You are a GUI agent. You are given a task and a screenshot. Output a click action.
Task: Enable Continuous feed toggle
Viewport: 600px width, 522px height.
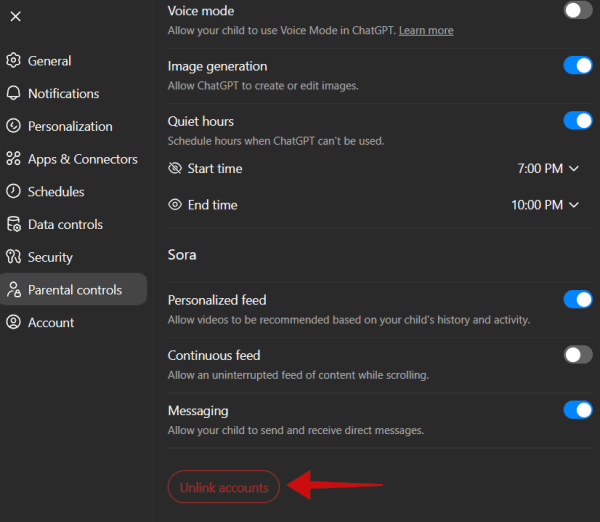point(578,355)
